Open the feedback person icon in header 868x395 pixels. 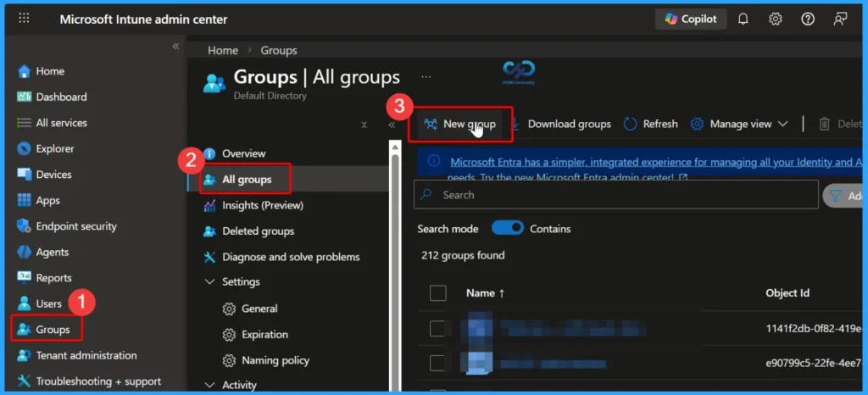click(x=840, y=19)
